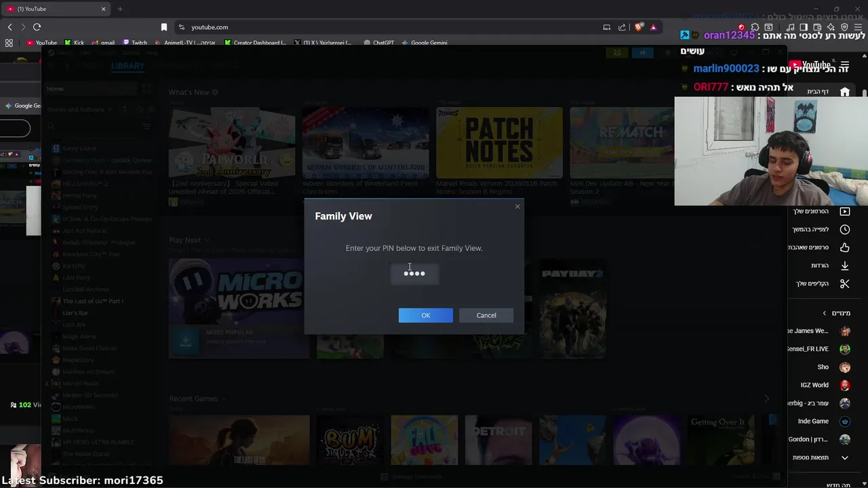Expand the subscriptions section chevron
Image resolution: width=868 pixels, height=488 pixels.
[825, 313]
